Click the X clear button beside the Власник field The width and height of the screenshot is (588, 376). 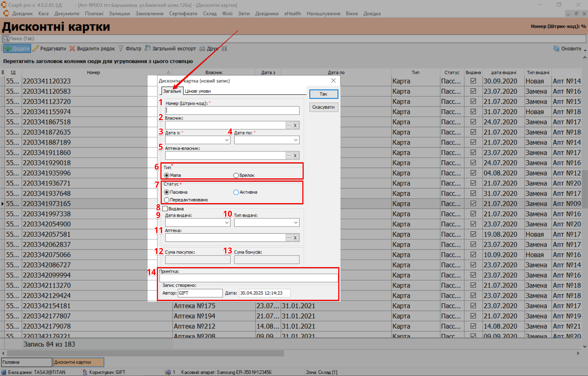pos(295,126)
